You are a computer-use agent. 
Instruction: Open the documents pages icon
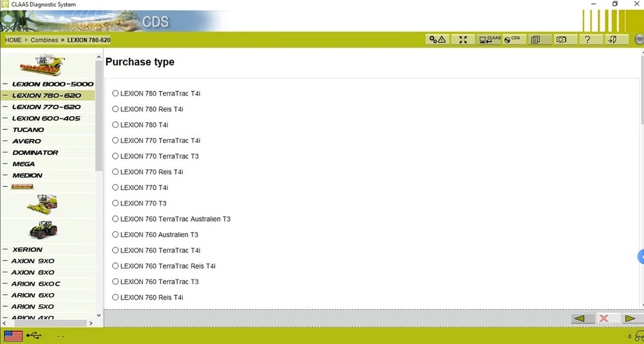540,39
